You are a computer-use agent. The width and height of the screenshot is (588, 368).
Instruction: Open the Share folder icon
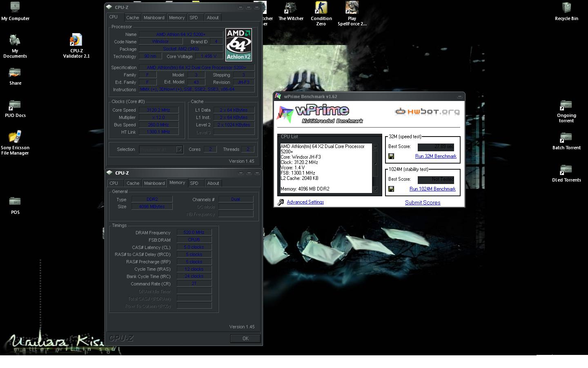(15, 76)
